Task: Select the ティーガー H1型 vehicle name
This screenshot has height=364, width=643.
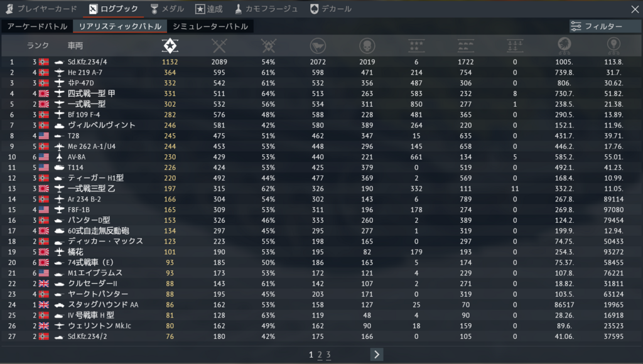Action: [x=95, y=178]
